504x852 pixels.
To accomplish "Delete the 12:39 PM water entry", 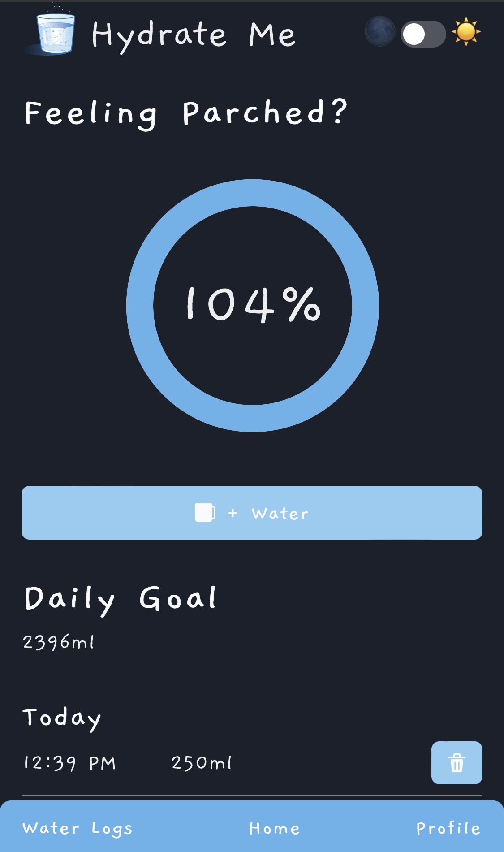I will pyautogui.click(x=457, y=762).
